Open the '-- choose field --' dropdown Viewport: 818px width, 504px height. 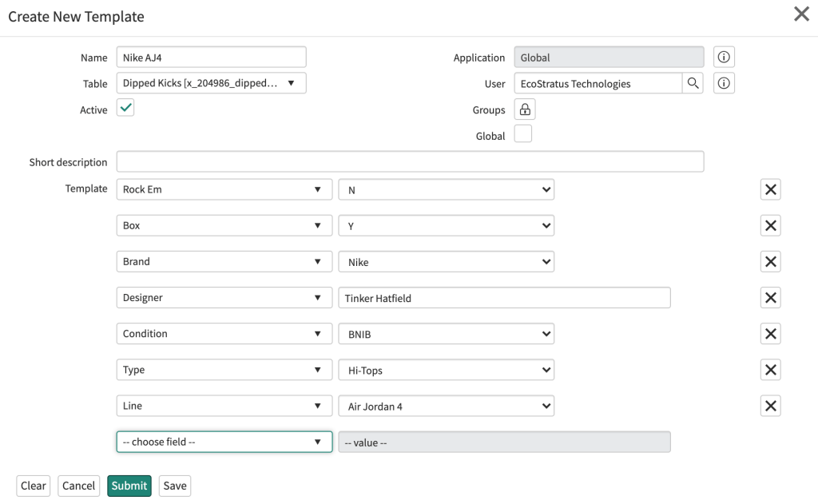[x=224, y=442]
